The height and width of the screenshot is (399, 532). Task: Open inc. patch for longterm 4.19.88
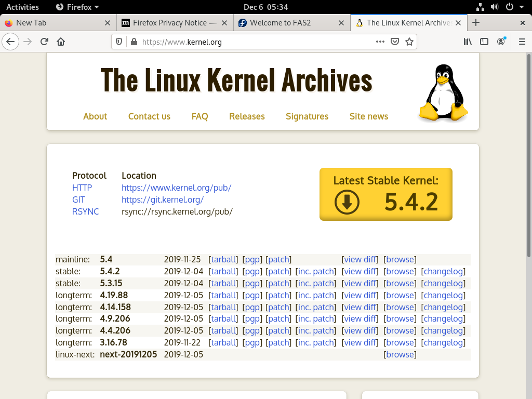[315, 295]
